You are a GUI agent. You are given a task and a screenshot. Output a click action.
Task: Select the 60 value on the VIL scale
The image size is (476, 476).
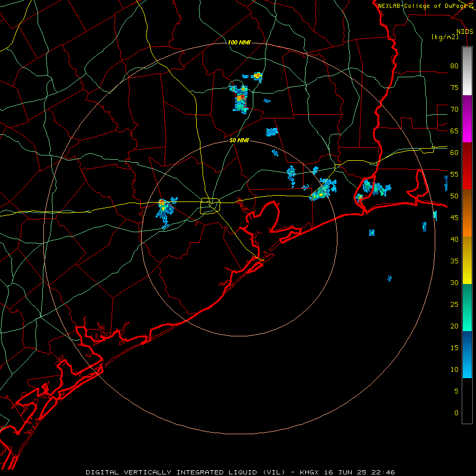tap(454, 153)
